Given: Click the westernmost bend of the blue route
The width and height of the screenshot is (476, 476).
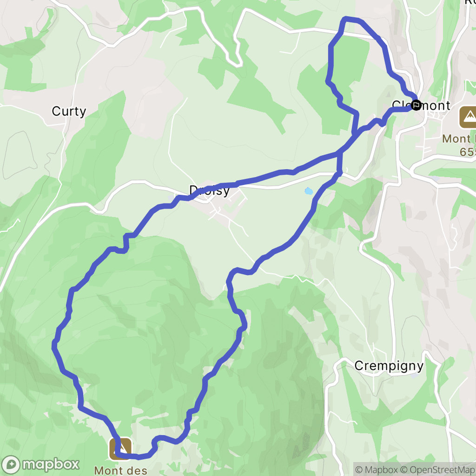Looking at the screenshot, I should 55,345.
